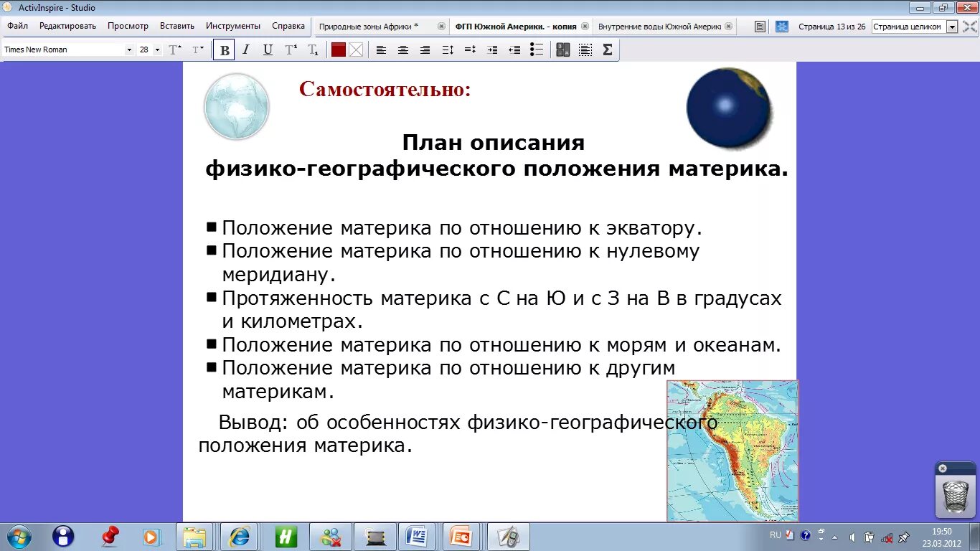Open the font size dropdown arrow
The height and width of the screenshot is (551, 980).
pyautogui.click(x=157, y=50)
